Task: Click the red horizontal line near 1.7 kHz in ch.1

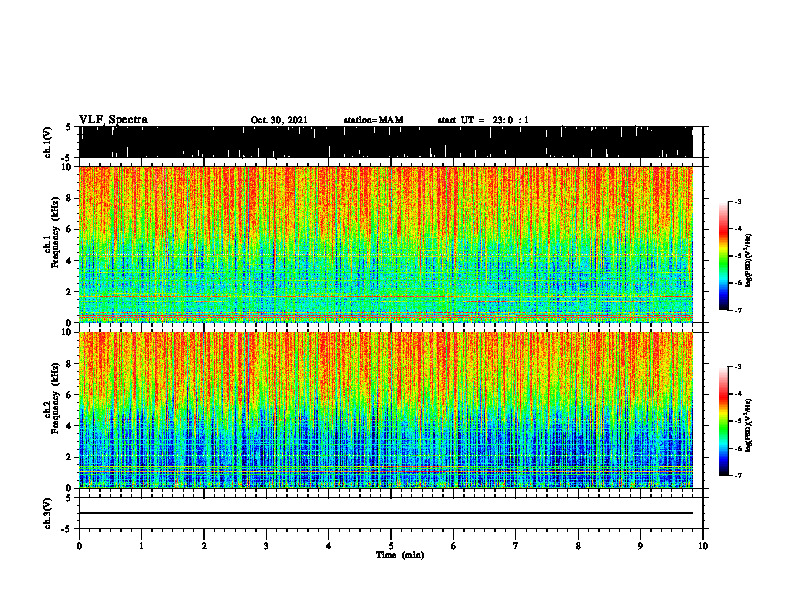Action: [x=386, y=296]
